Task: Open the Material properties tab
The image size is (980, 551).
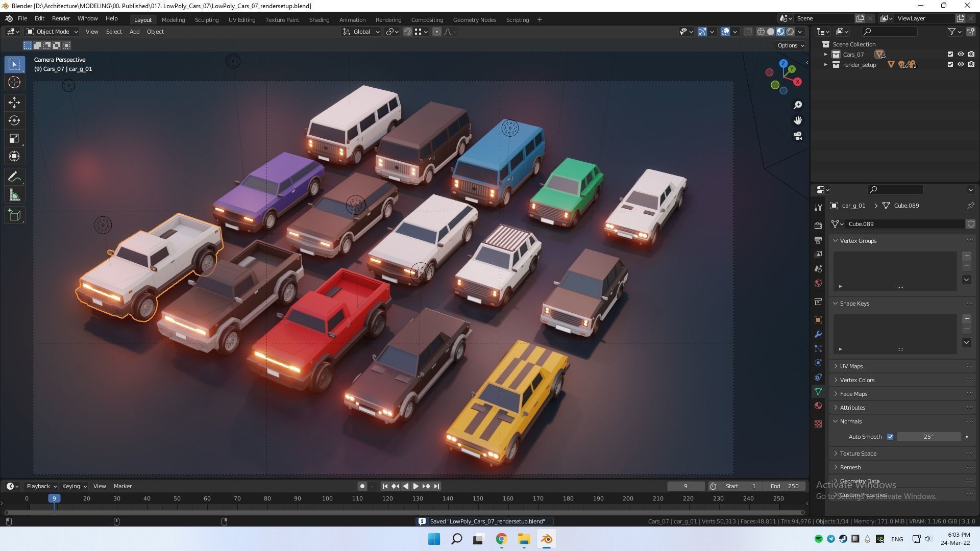Action: click(x=818, y=406)
